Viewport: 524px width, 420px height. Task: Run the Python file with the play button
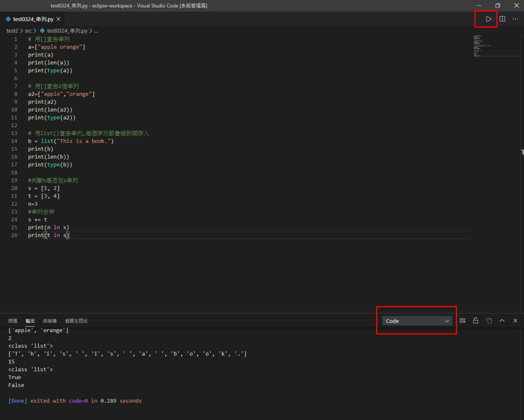[x=489, y=19]
